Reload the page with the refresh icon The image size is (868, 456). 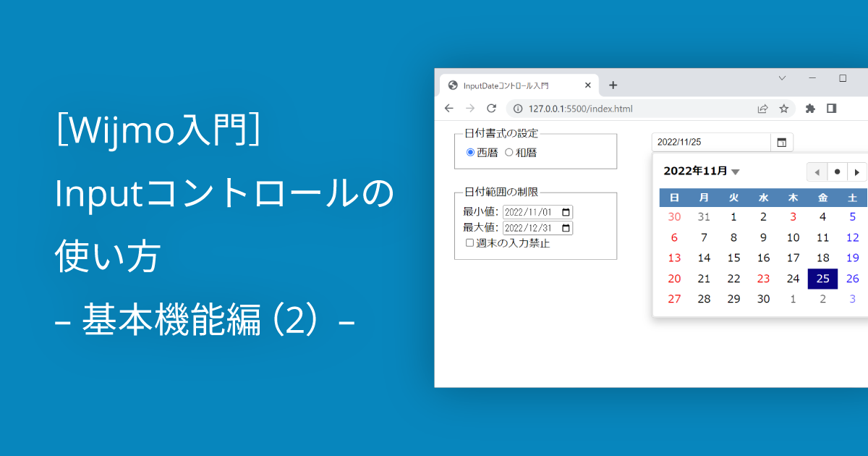[491, 109]
